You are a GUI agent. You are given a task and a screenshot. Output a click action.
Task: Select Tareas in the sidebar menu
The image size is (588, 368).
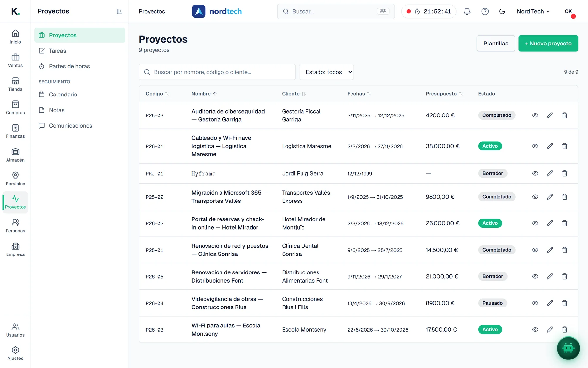tap(80, 51)
